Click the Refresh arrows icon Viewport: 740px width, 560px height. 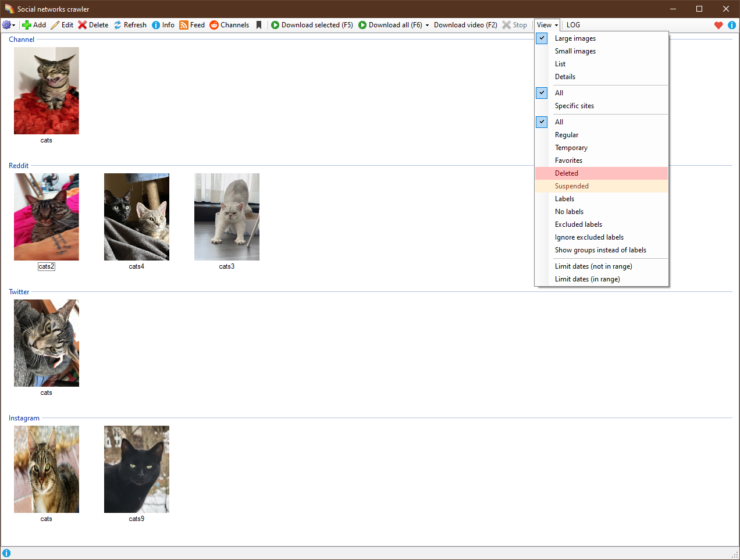tap(118, 25)
